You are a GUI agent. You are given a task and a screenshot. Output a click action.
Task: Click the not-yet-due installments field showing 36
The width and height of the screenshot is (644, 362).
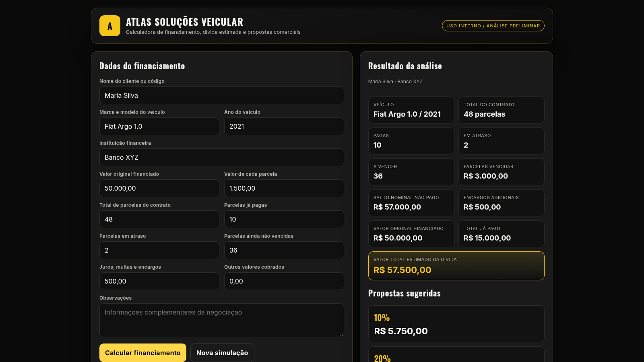284,250
